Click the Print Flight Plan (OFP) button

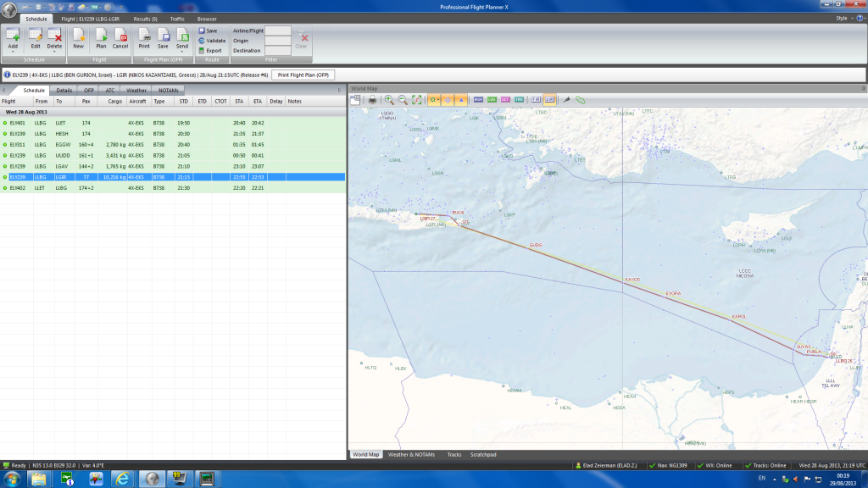coord(303,75)
